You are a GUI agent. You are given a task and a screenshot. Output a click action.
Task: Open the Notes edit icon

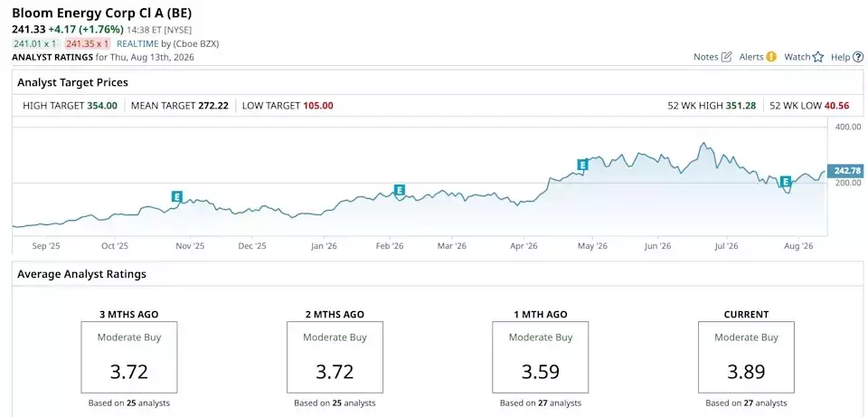[727, 57]
